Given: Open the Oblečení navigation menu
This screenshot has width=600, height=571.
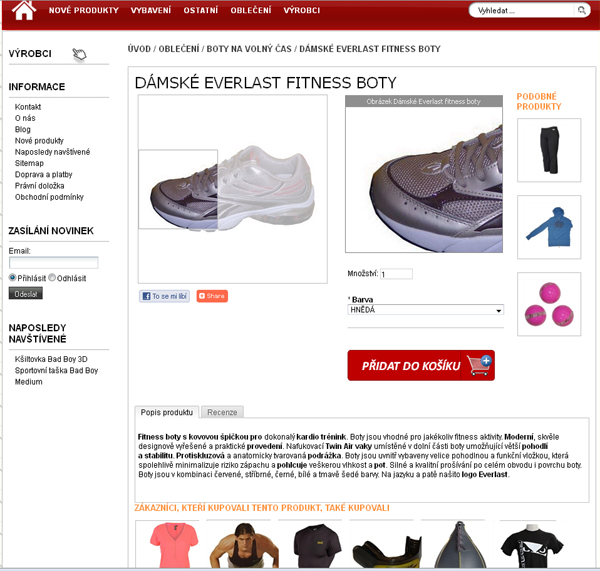Looking at the screenshot, I should click(251, 10).
